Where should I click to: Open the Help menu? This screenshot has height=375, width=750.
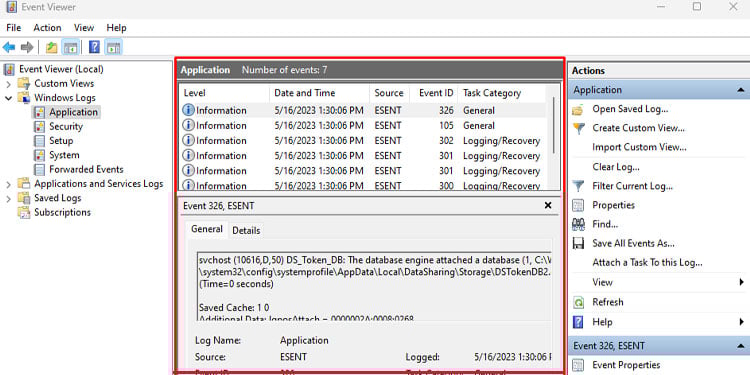pos(116,28)
